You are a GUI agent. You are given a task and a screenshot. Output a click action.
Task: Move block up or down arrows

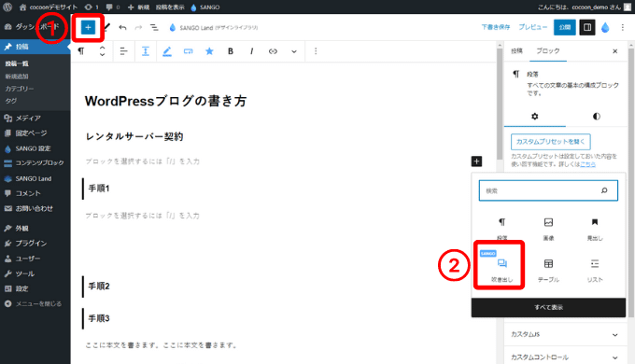102,51
